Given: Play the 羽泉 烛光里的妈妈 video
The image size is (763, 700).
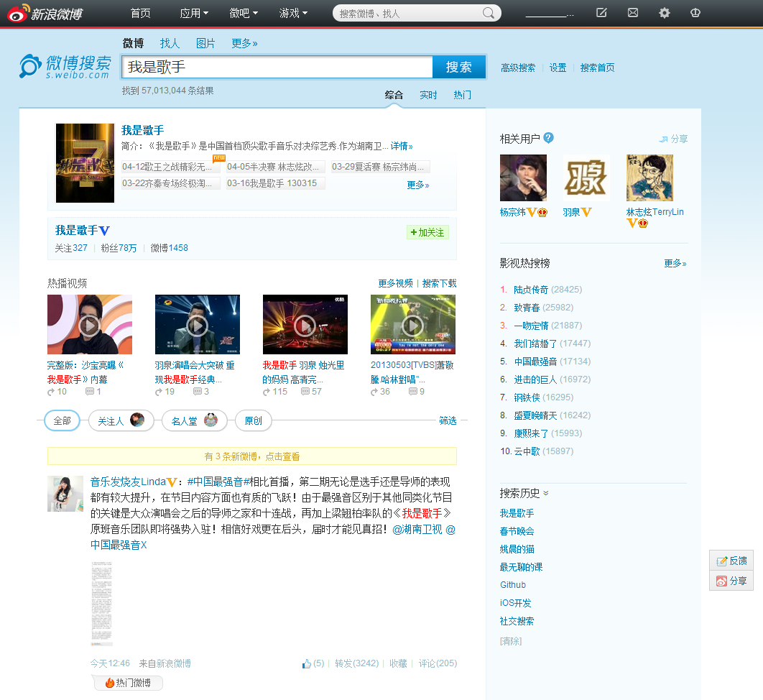Looking at the screenshot, I should pos(305,325).
